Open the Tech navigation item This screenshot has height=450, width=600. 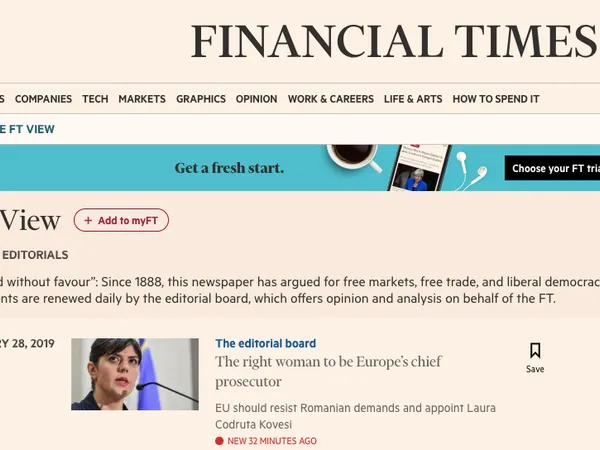pos(95,99)
